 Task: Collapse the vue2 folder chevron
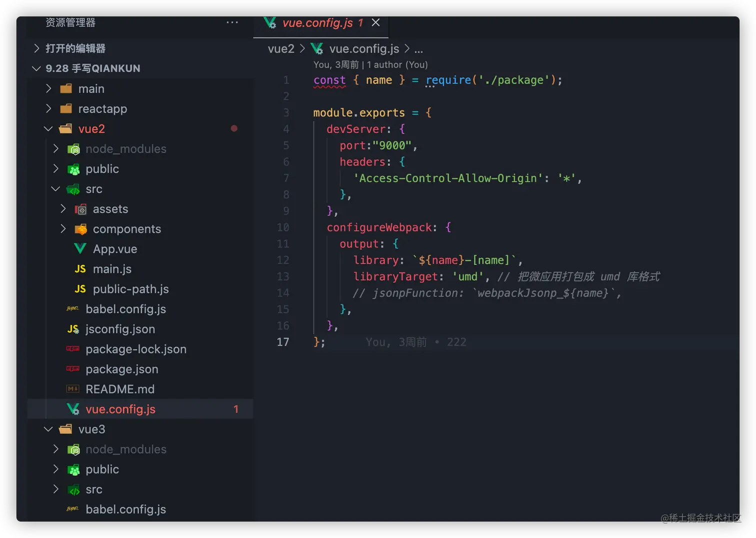click(48, 129)
